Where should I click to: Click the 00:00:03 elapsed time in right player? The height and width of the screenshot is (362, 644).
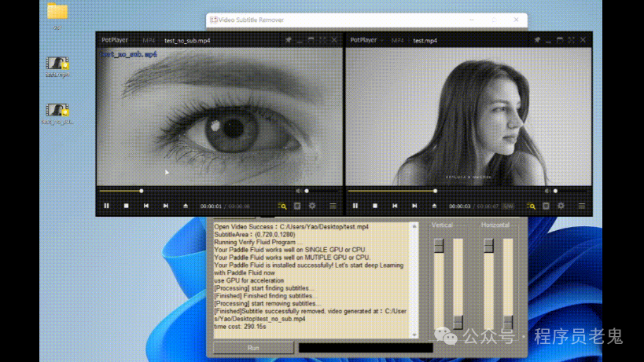[460, 207]
